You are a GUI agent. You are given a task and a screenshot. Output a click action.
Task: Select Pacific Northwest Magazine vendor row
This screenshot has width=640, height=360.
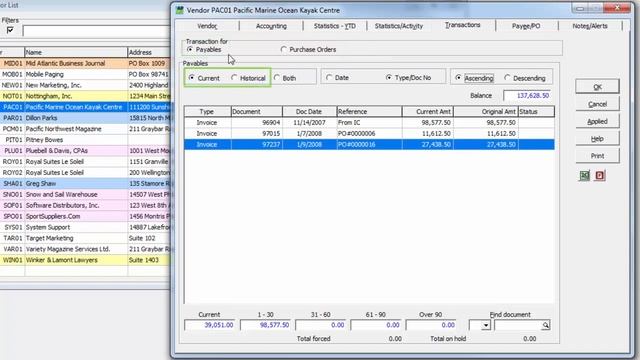[85, 129]
